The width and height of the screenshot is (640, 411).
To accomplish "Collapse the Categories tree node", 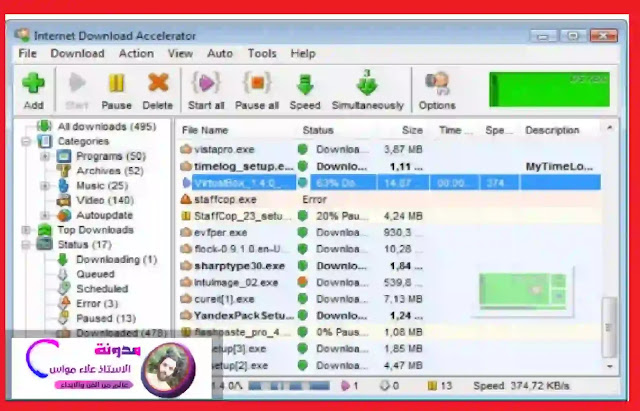I will pyautogui.click(x=26, y=142).
